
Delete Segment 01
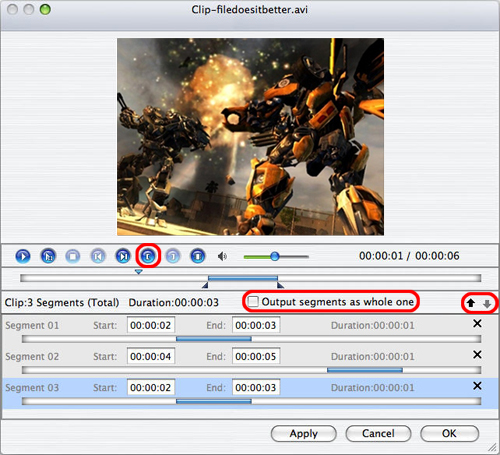pyautogui.click(x=477, y=323)
